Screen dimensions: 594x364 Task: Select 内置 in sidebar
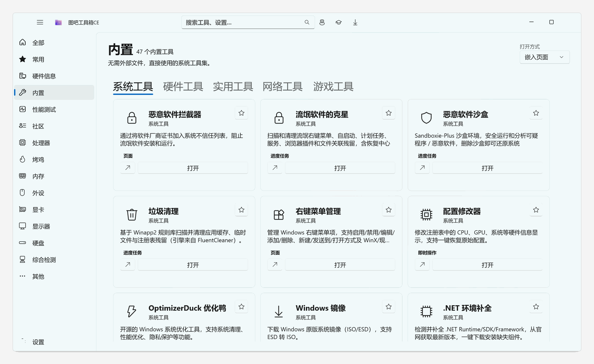click(54, 93)
